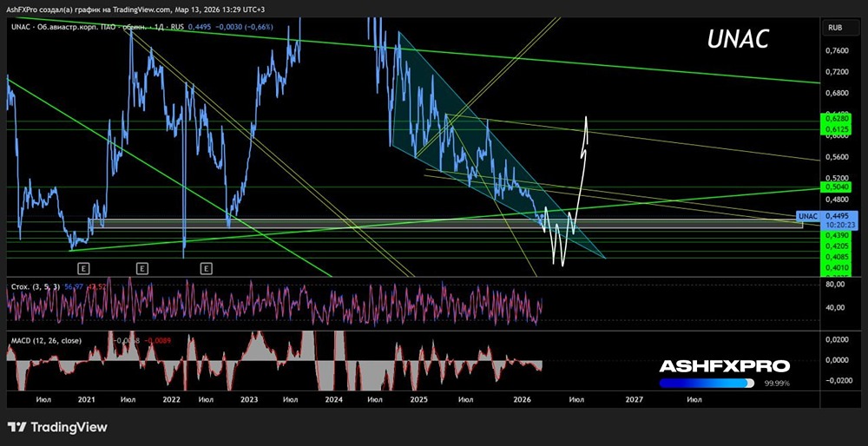Click the 0,6125 green price label

click(x=836, y=128)
